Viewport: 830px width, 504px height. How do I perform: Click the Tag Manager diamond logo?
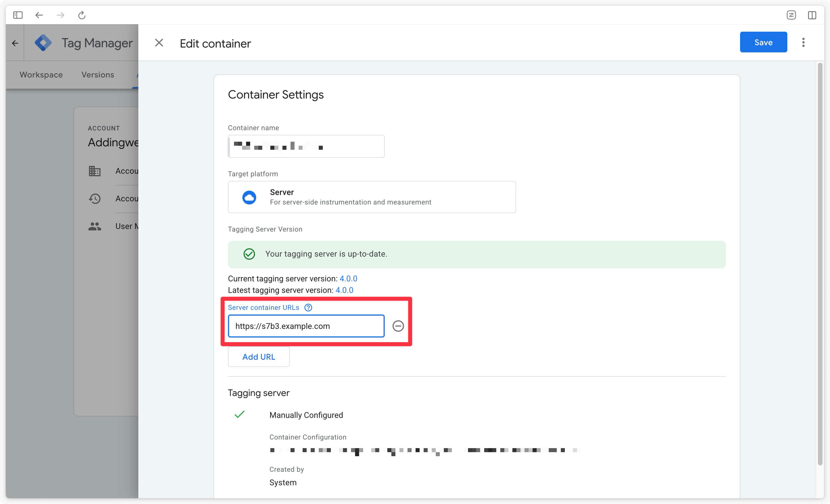tap(43, 42)
